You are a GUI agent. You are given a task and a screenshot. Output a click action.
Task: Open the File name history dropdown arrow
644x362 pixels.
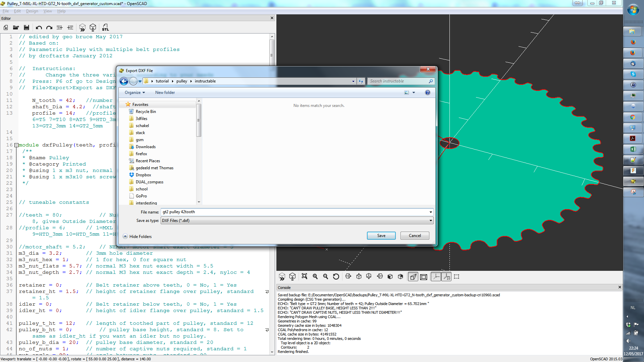(431, 212)
